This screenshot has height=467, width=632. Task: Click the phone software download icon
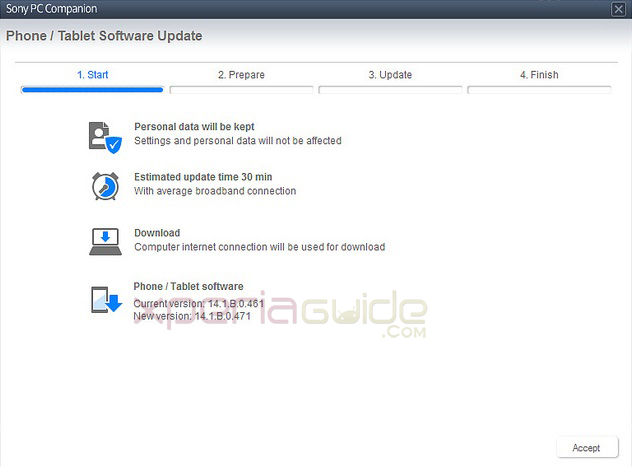pos(106,299)
